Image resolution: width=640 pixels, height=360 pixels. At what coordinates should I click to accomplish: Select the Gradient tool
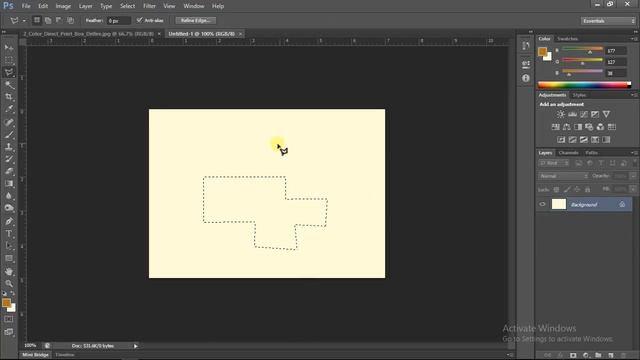point(9,184)
